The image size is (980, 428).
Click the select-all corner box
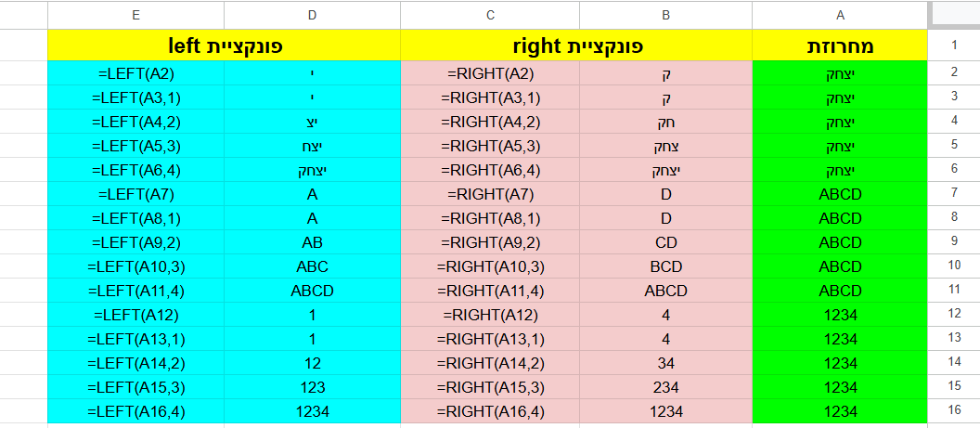coord(953,15)
